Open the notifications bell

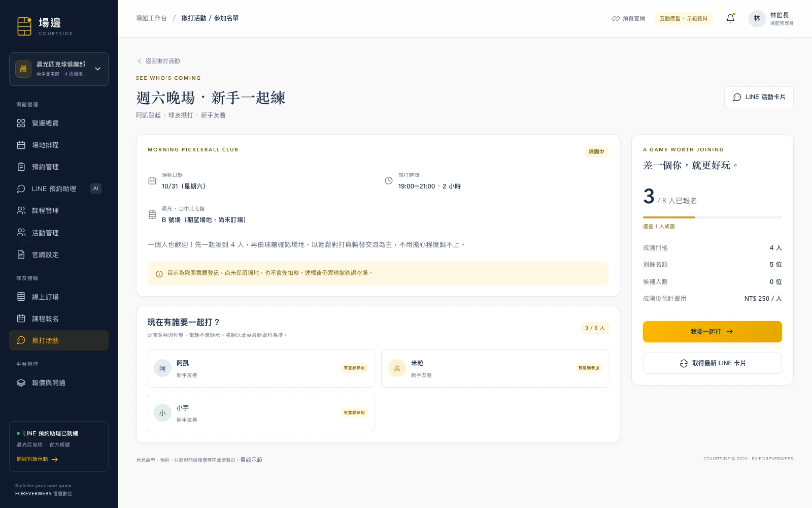point(730,18)
